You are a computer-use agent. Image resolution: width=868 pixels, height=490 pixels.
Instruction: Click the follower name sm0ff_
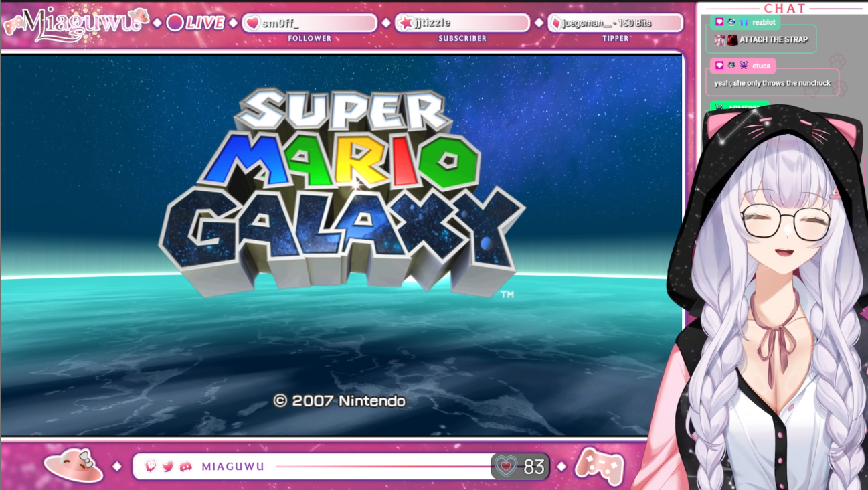280,23
